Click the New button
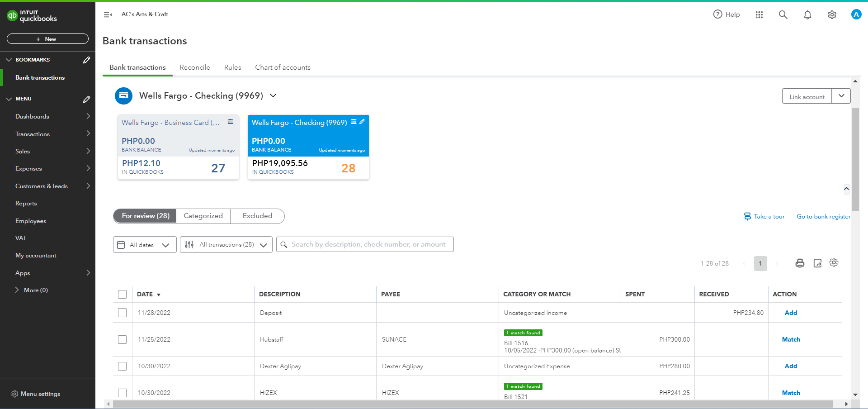This screenshot has height=409, width=868. [47, 39]
